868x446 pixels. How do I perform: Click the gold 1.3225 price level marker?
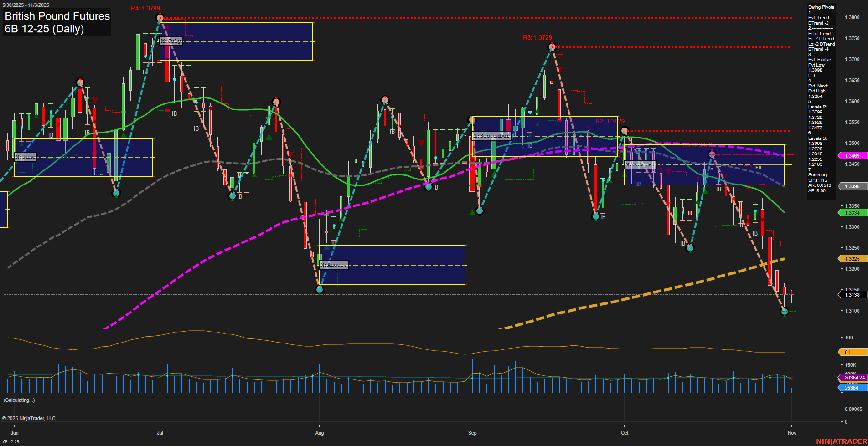click(x=852, y=258)
